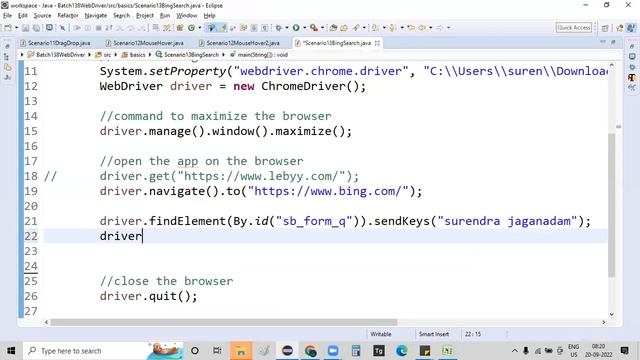The height and width of the screenshot is (360, 640).
Task: Click the Save toolbar icon
Action: pyautogui.click(x=25, y=28)
